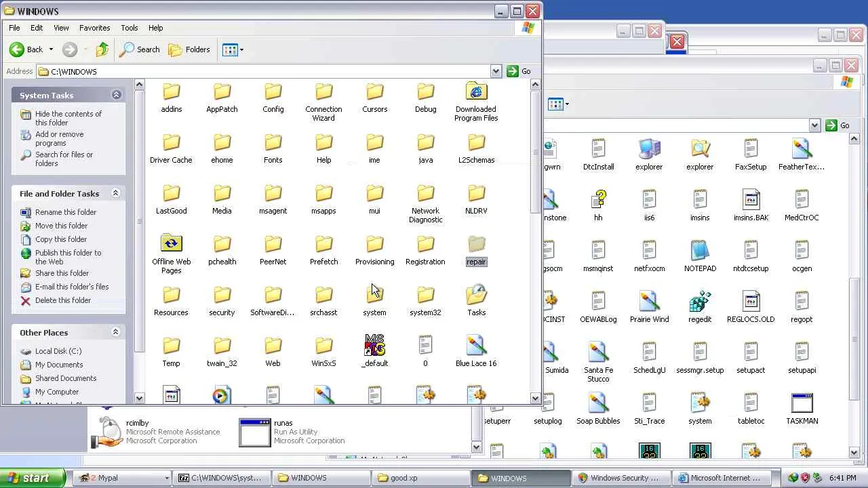Image resolution: width=868 pixels, height=488 pixels.
Task: Open the Favorites menu
Action: pyautogui.click(x=94, y=28)
